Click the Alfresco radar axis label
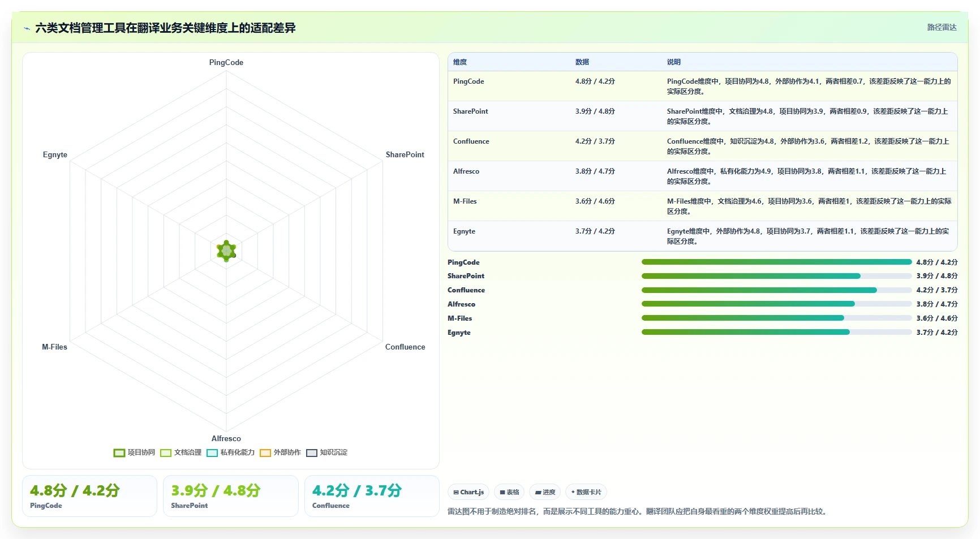 [x=226, y=438]
